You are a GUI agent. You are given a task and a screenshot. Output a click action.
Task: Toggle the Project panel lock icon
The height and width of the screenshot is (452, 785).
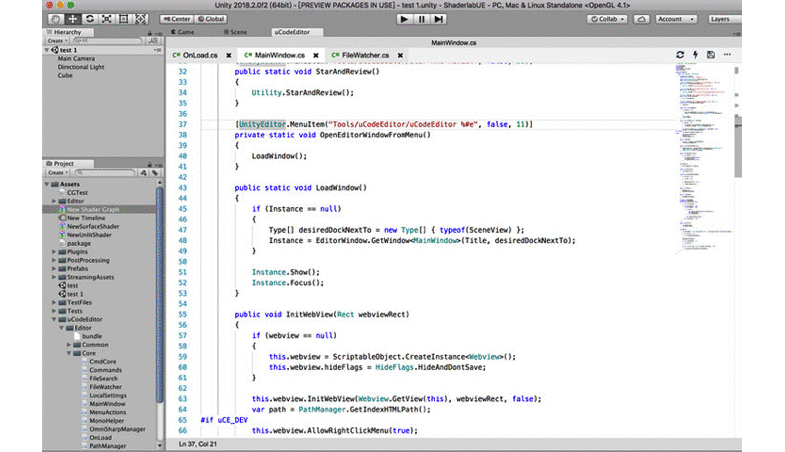(150, 165)
